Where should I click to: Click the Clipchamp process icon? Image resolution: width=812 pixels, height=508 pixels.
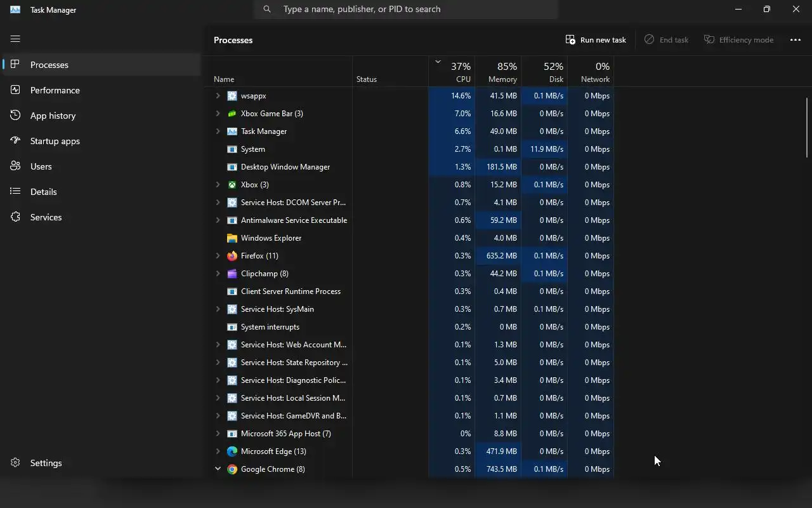(232, 274)
